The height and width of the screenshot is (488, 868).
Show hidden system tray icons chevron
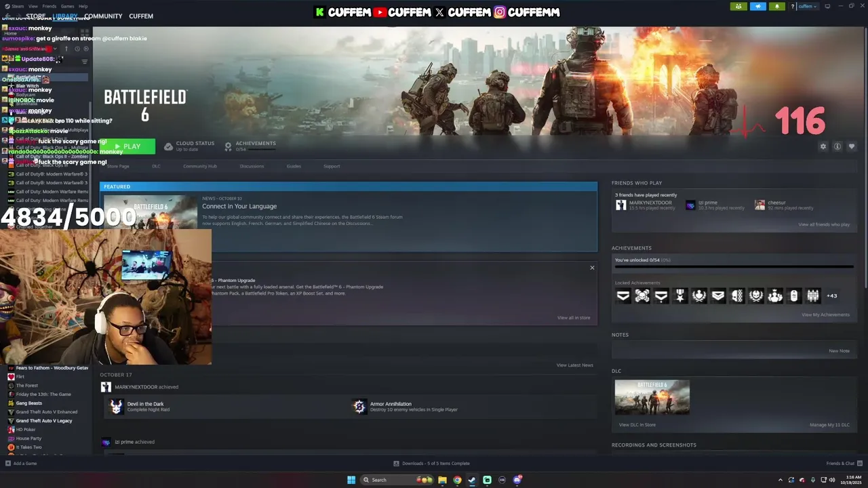780,480
